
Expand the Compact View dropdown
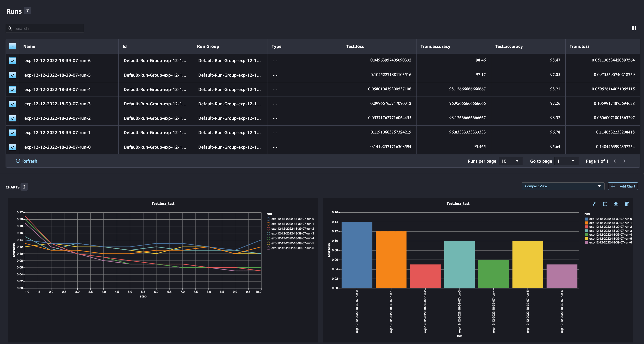pos(563,186)
